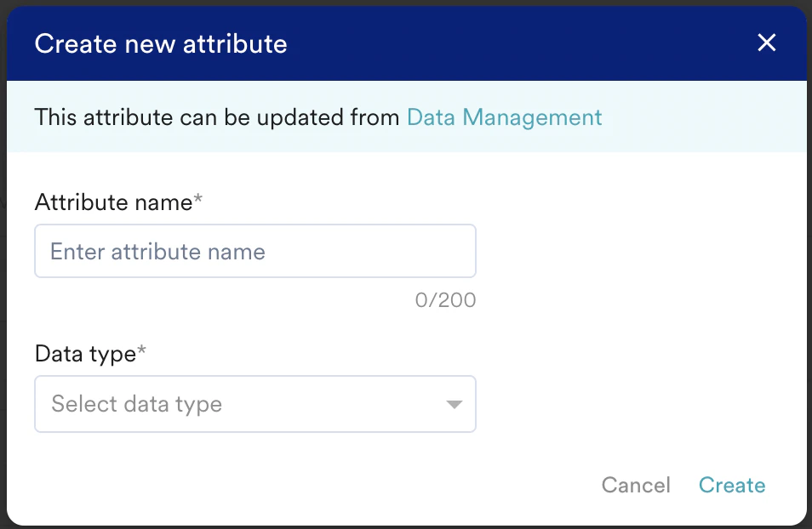Click the dropdown chevron next to Select data type
The height and width of the screenshot is (529, 812).
coord(454,404)
